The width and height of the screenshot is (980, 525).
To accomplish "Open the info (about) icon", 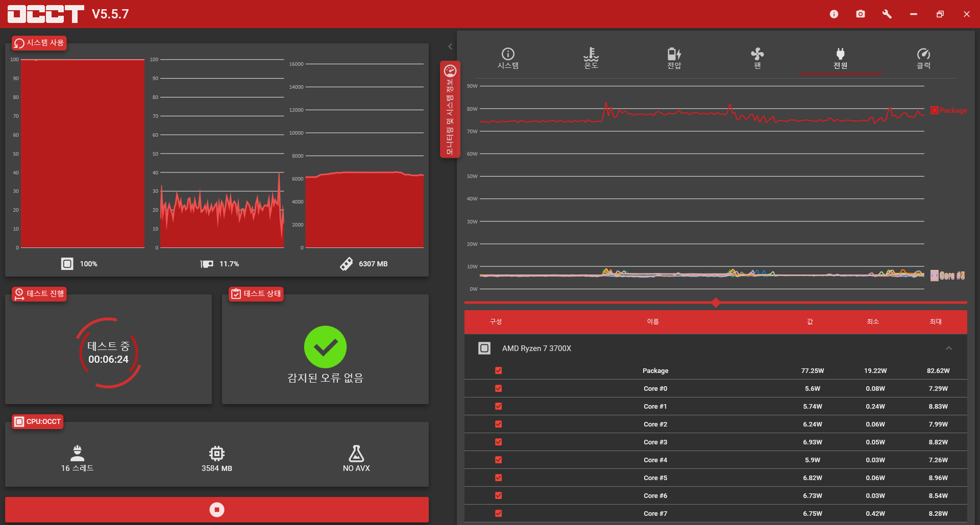I will click(x=834, y=14).
